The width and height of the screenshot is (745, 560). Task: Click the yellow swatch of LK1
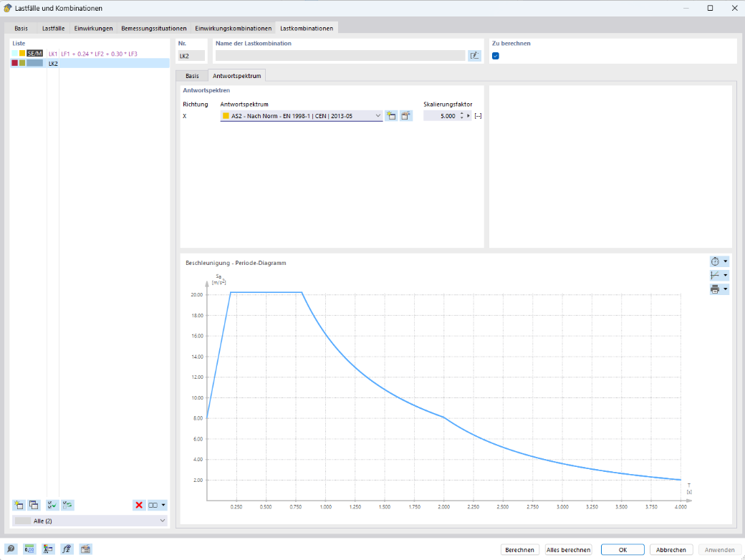tap(22, 53)
